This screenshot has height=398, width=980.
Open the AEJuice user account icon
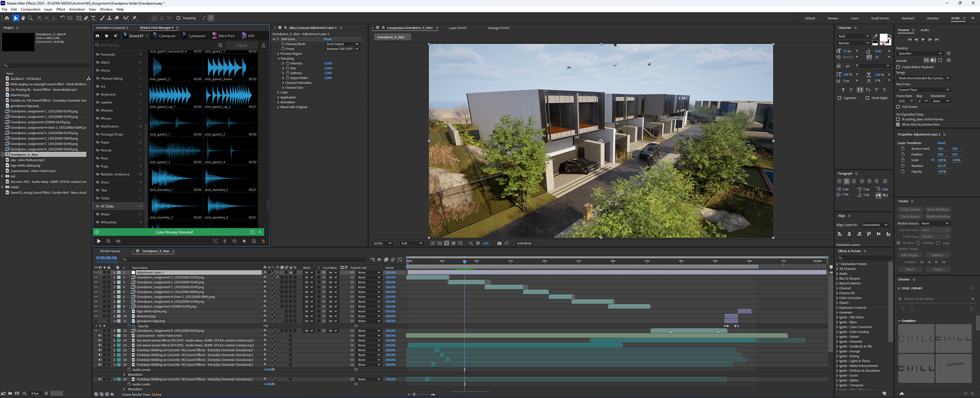(x=263, y=45)
